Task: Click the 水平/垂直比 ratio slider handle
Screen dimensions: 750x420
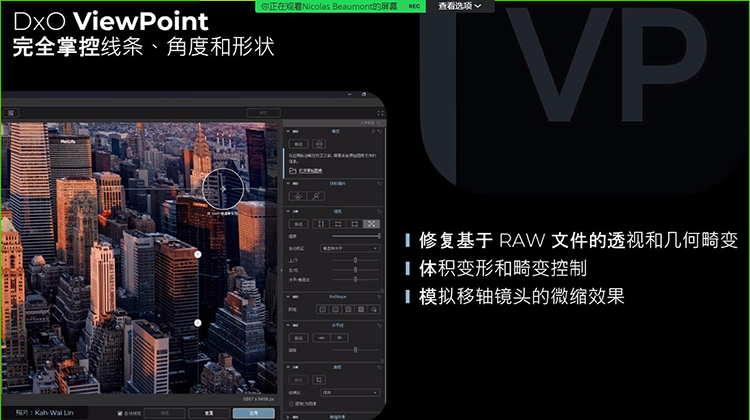Action: pyautogui.click(x=355, y=279)
